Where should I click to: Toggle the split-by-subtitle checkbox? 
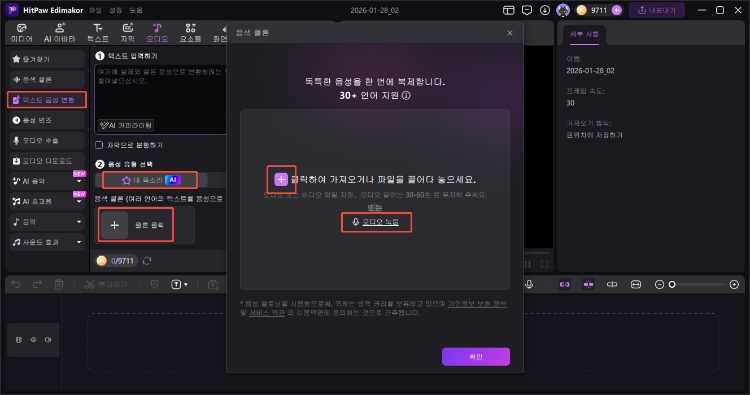point(99,145)
